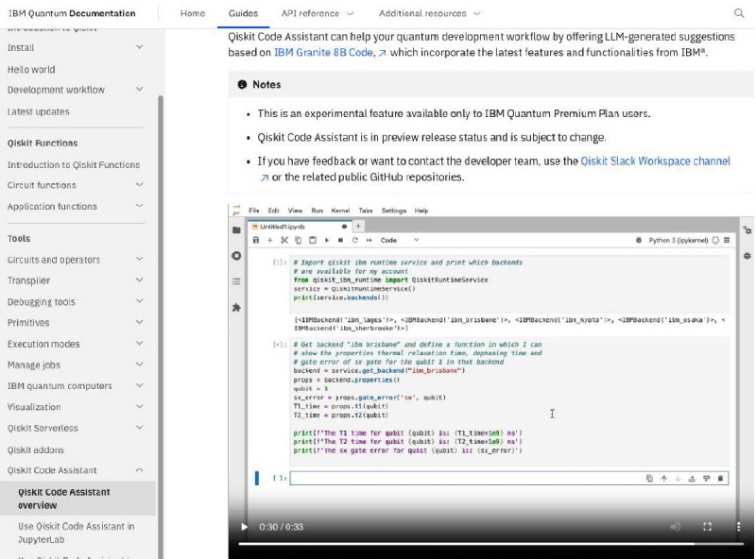Click the JupyterLab file browser folder icon

(236, 229)
